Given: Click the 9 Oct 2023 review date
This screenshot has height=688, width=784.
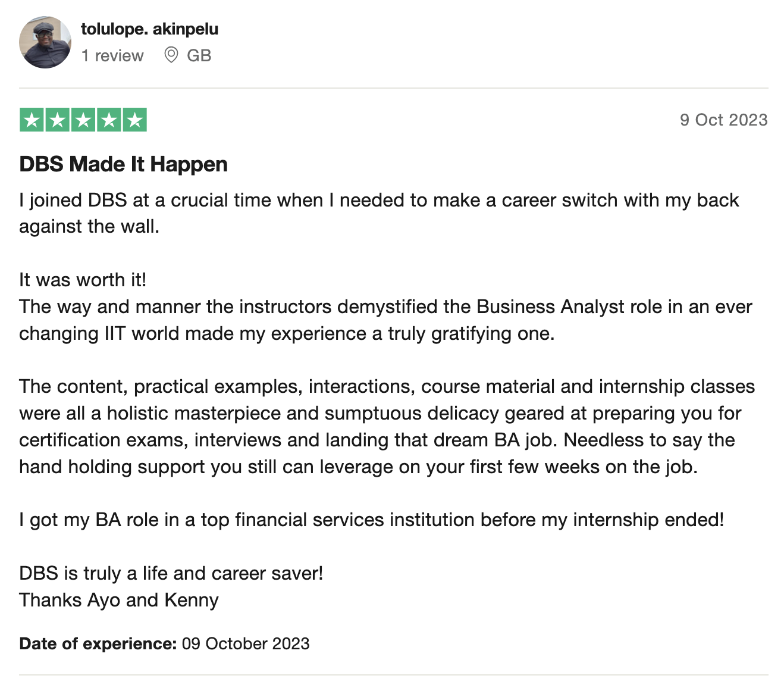Looking at the screenshot, I should coord(723,120).
